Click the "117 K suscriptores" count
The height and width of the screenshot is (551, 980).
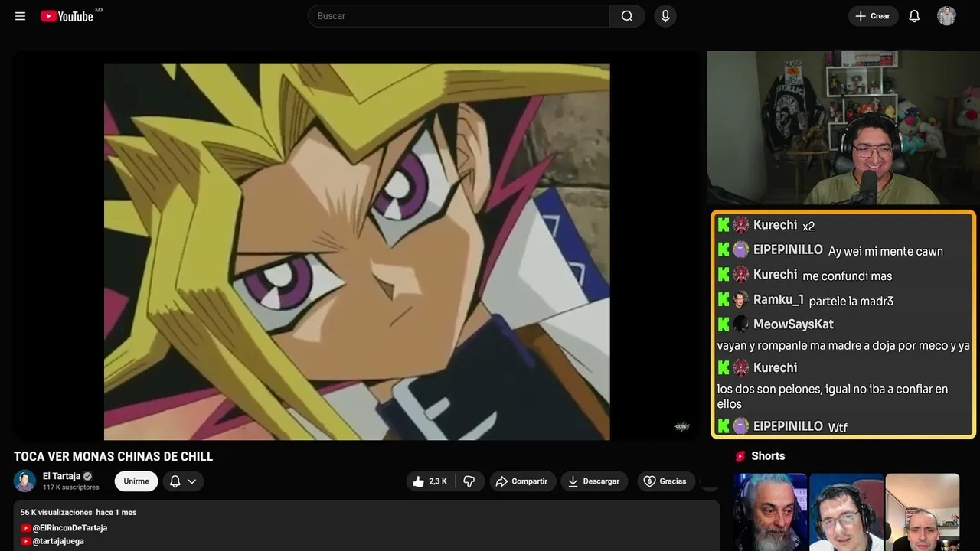pos(71,487)
